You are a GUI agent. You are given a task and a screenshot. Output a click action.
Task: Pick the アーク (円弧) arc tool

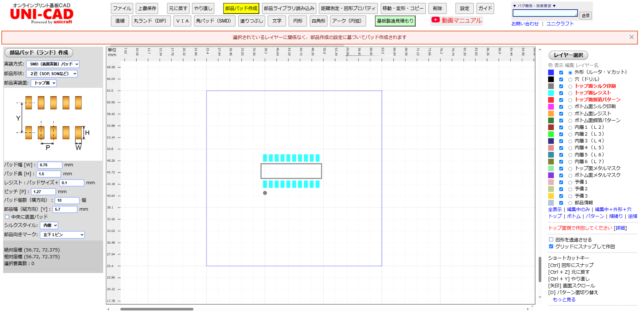347,21
